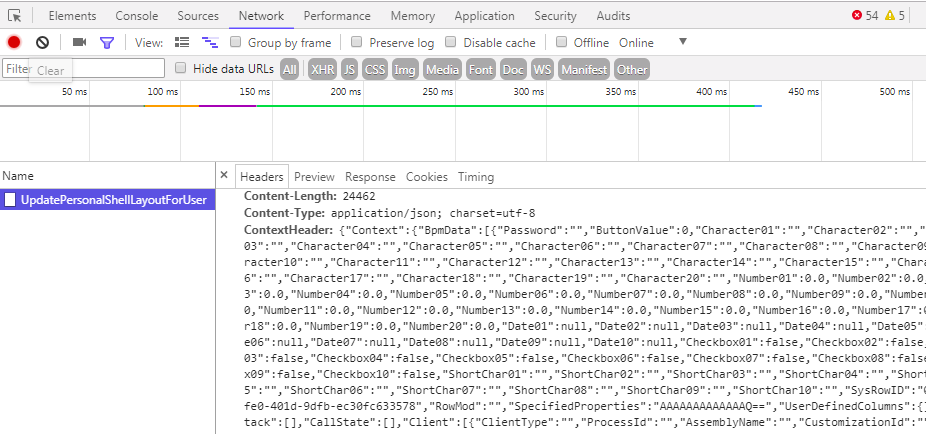Tick the Offline checkbox
The height and width of the screenshot is (434, 926).
tap(562, 42)
